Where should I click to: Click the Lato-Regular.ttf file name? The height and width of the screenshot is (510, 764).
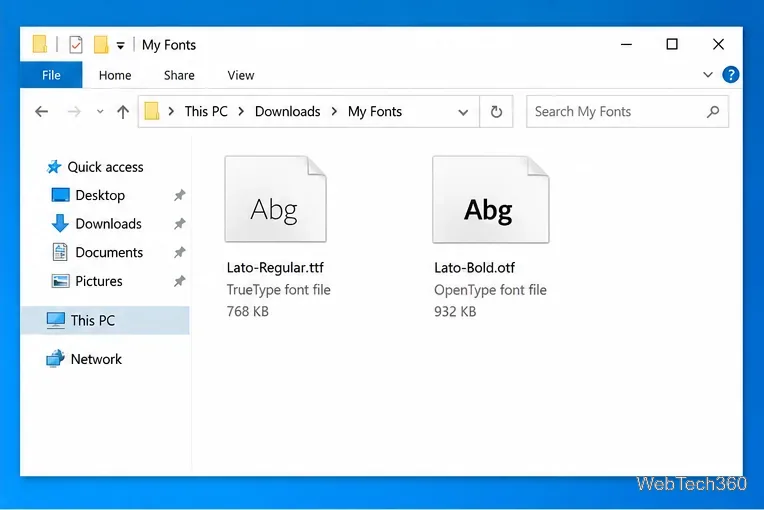click(x=275, y=267)
